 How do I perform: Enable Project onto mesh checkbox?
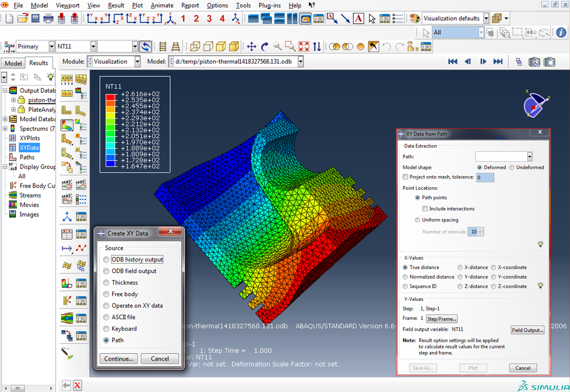[x=405, y=177]
